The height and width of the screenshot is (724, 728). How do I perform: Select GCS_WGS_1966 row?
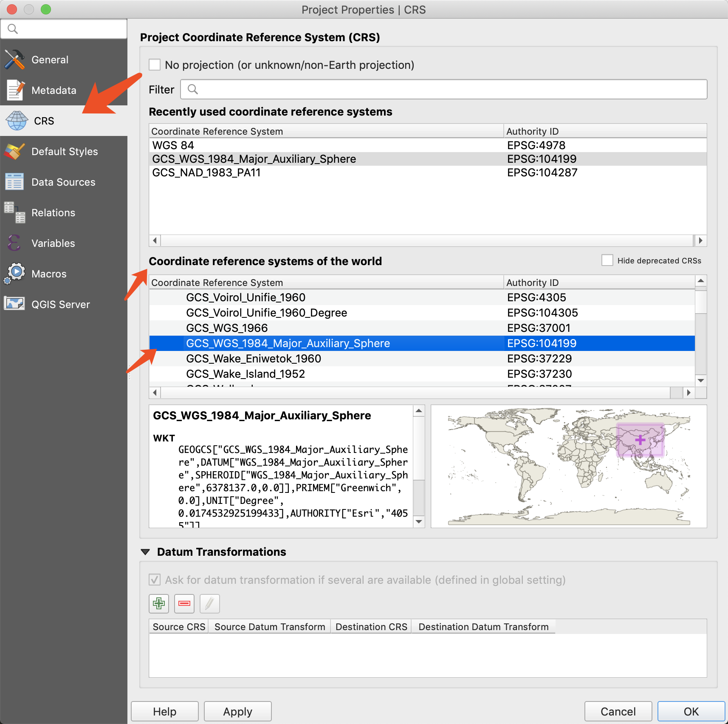click(x=422, y=328)
